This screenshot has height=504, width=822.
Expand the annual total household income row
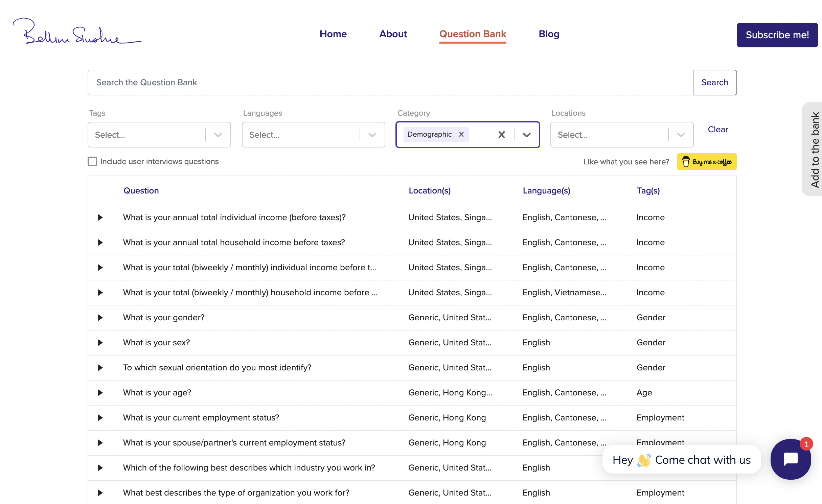[x=100, y=243]
